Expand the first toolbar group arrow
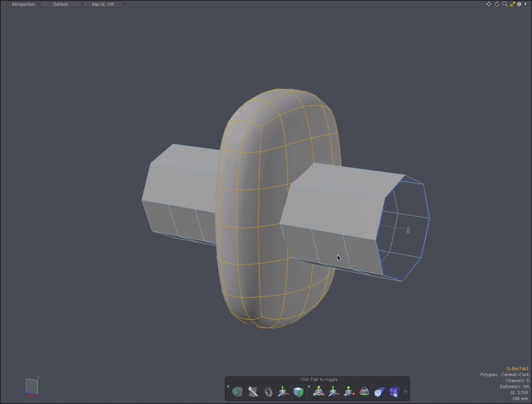The height and width of the screenshot is (404, 532). (x=228, y=386)
